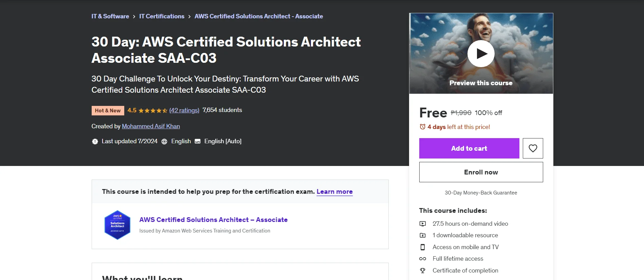
Task: Click the chevron after IT & Software breadcrumb
Action: (134, 17)
